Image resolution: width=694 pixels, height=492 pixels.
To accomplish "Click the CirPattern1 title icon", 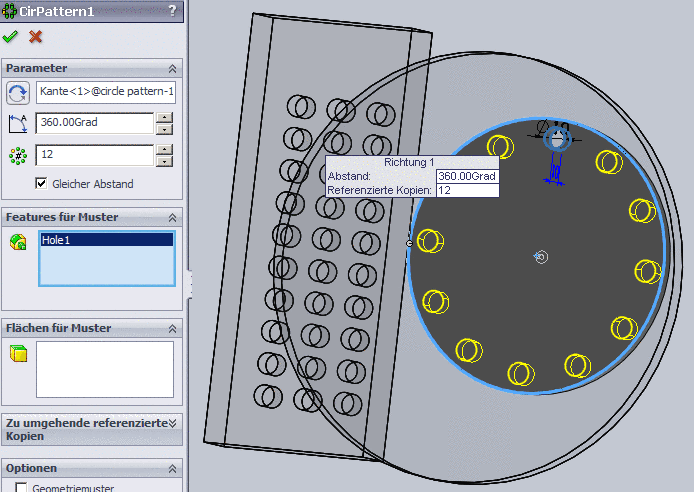I will pos(9,11).
